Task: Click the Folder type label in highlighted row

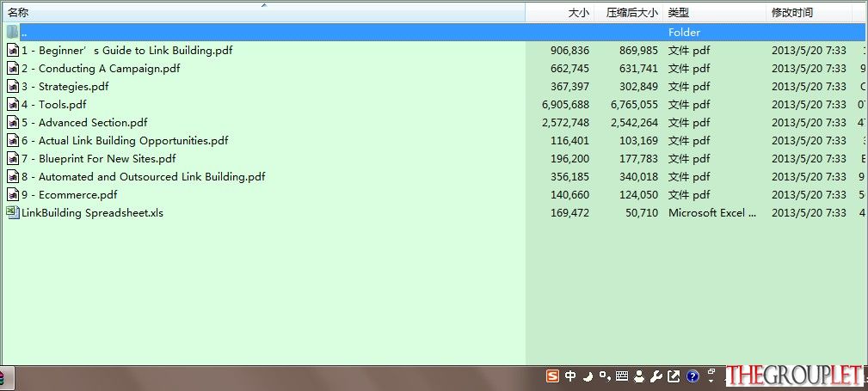Action: click(684, 32)
